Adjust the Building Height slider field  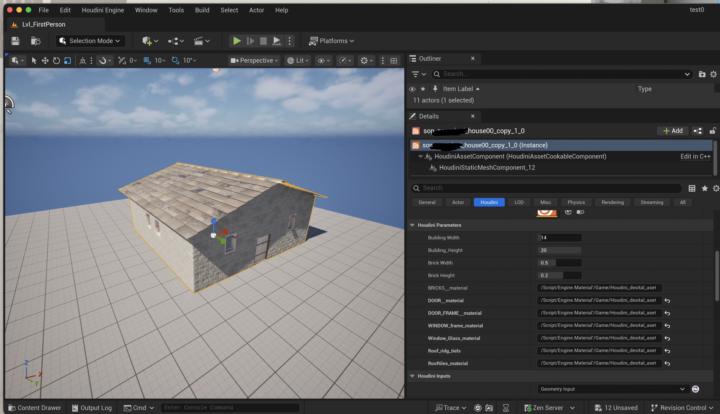[x=559, y=250]
